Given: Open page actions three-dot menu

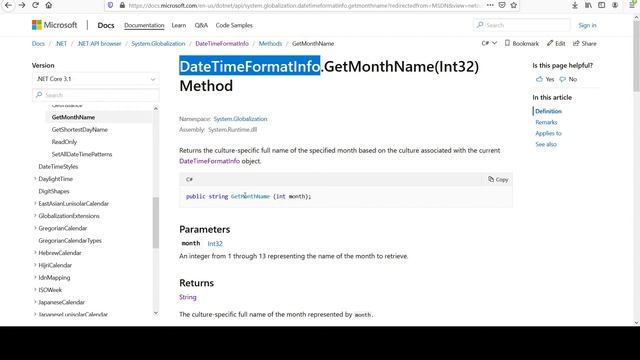Looking at the screenshot, I should click(x=490, y=5).
